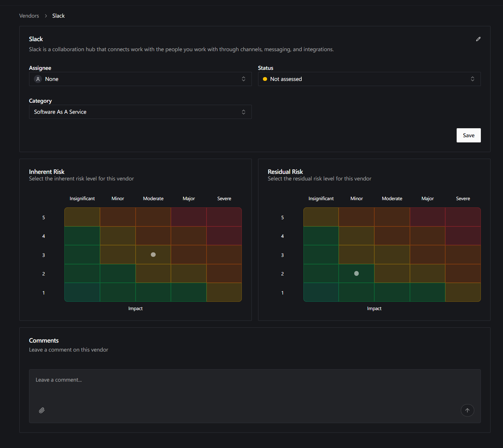The image size is (503, 448).
Task: Select Moderate level 3 cell in Residual Risk
Action: pos(392,255)
